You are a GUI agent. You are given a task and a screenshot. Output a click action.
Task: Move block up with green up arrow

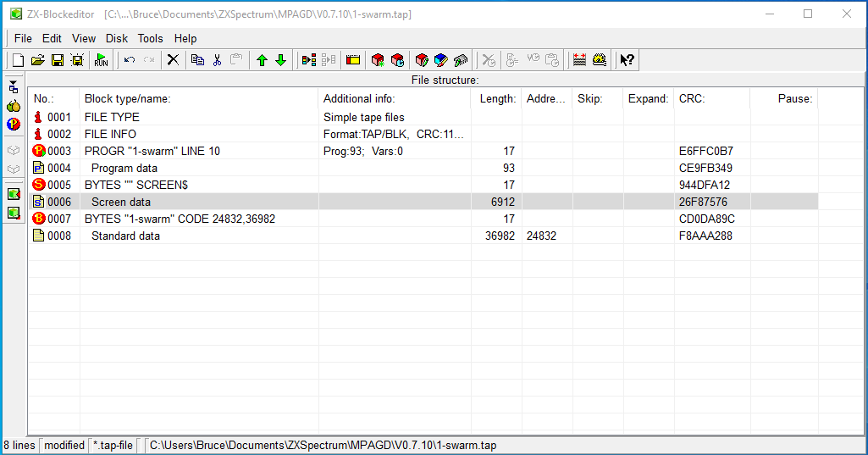[262, 60]
